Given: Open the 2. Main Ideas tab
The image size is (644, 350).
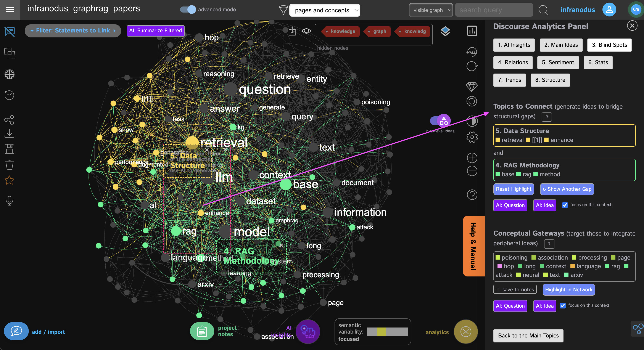Looking at the screenshot, I should coord(561,45).
